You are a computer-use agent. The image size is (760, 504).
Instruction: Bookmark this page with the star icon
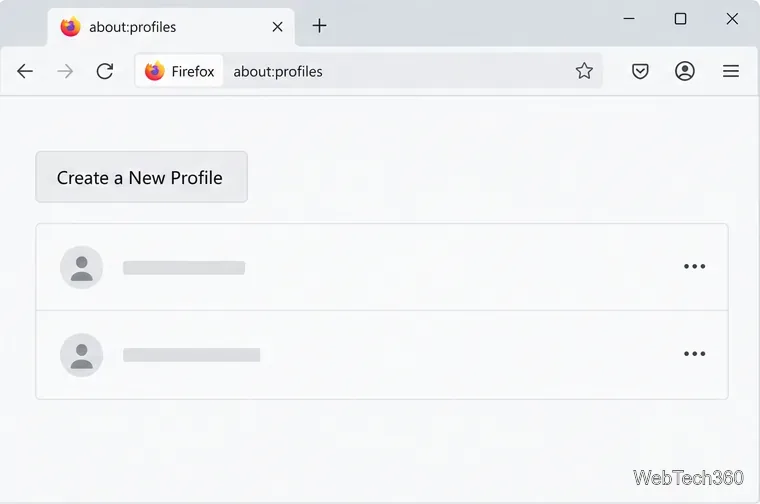tap(584, 71)
